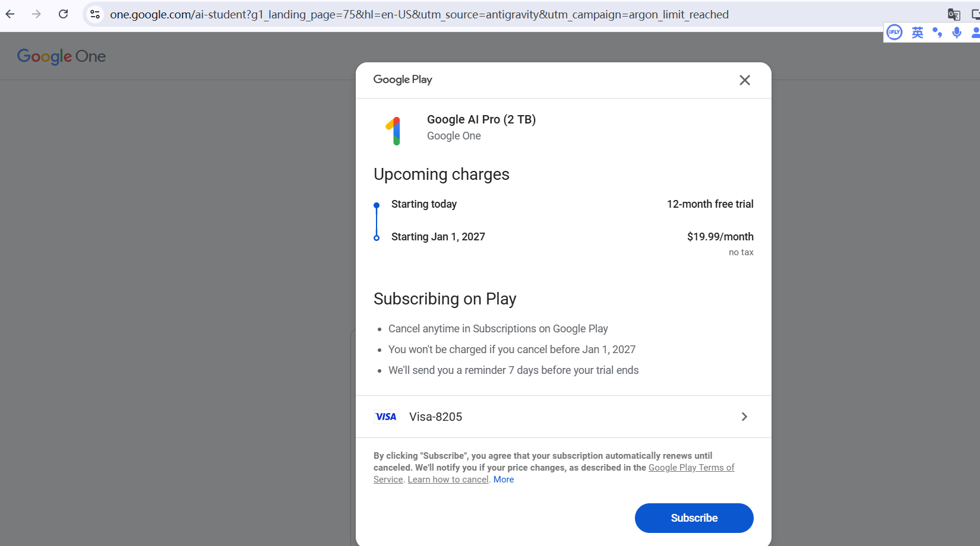Click the Google One product icon
980x546 pixels.
click(x=394, y=130)
